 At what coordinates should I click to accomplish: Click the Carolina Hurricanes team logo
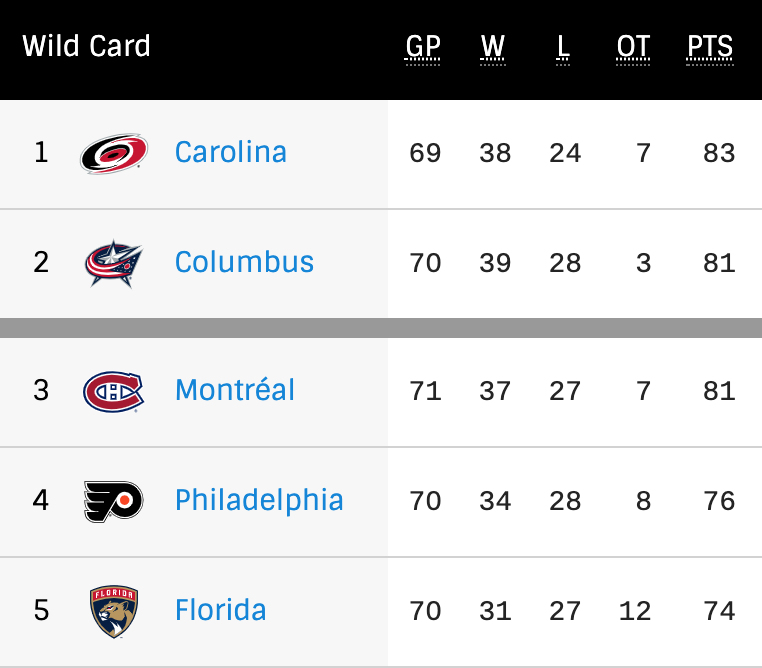114,153
